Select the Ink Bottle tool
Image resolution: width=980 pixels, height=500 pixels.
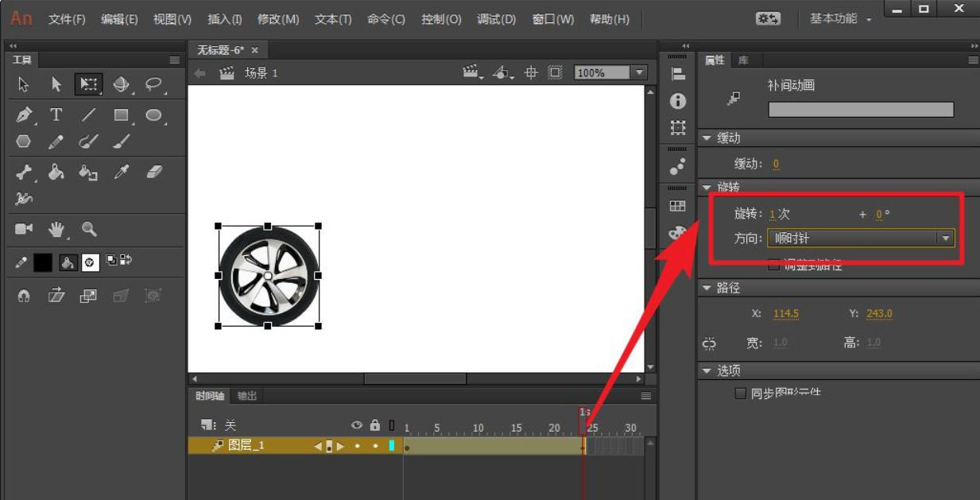pos(88,172)
